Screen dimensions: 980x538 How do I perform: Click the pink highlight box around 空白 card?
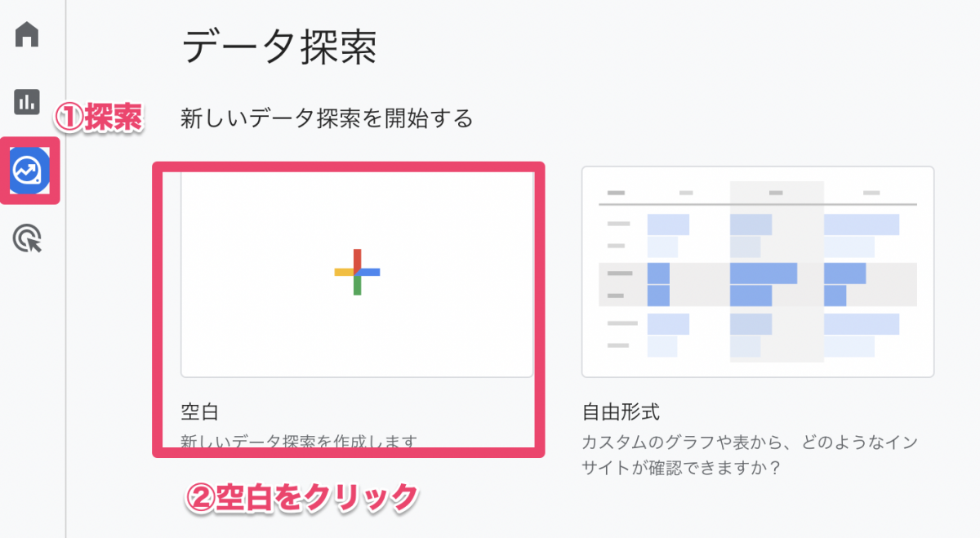349,166
